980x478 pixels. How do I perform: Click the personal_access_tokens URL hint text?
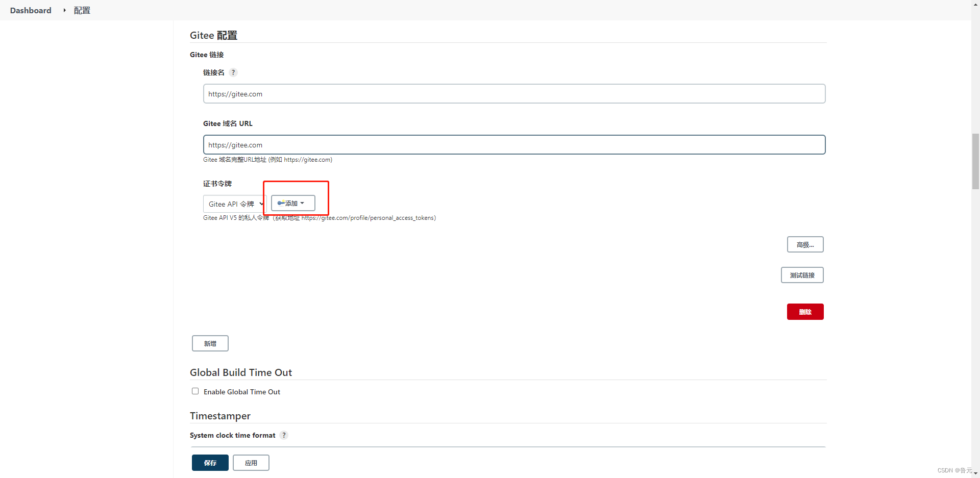pos(320,218)
